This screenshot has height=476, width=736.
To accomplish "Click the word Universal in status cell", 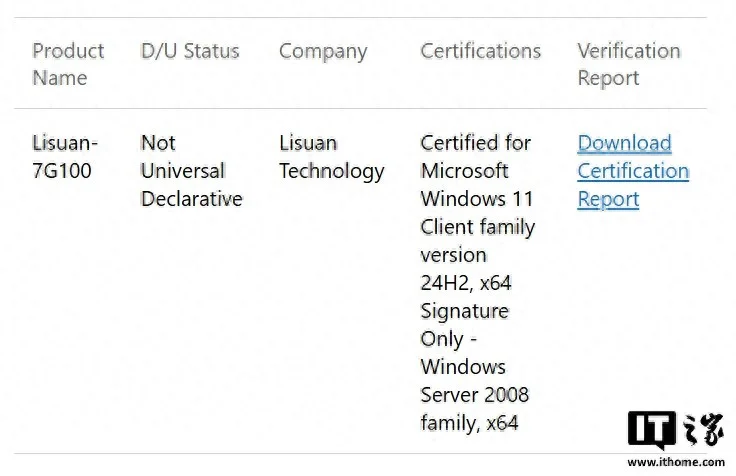I will coord(182,171).
